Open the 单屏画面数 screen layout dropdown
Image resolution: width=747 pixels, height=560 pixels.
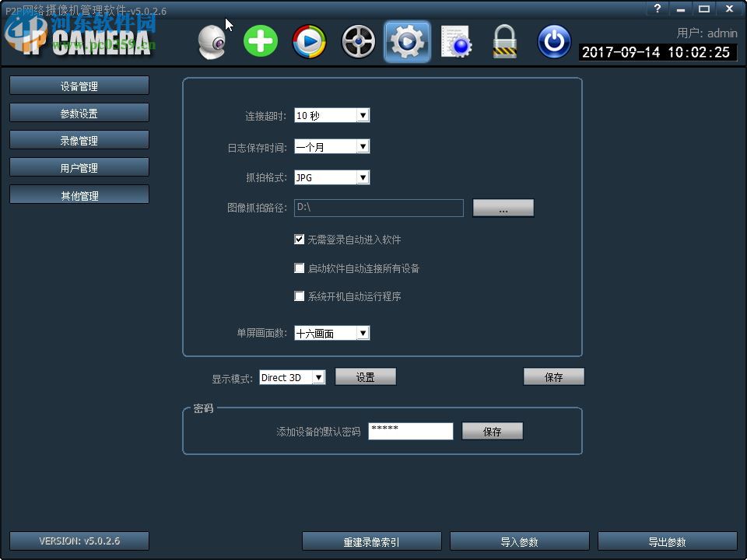click(363, 332)
